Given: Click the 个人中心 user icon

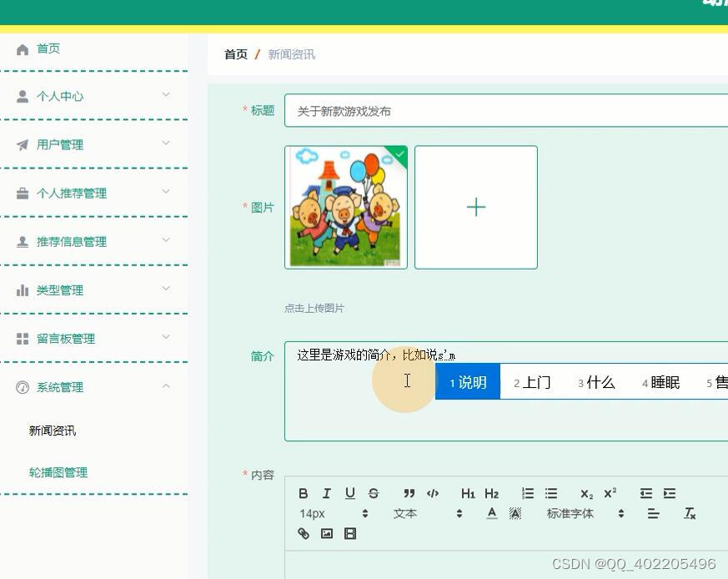Looking at the screenshot, I should click(23, 96).
